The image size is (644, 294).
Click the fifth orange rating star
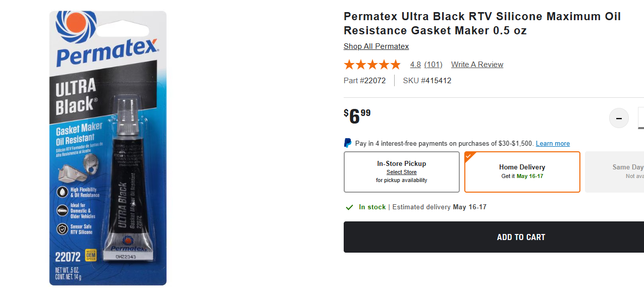coord(395,65)
